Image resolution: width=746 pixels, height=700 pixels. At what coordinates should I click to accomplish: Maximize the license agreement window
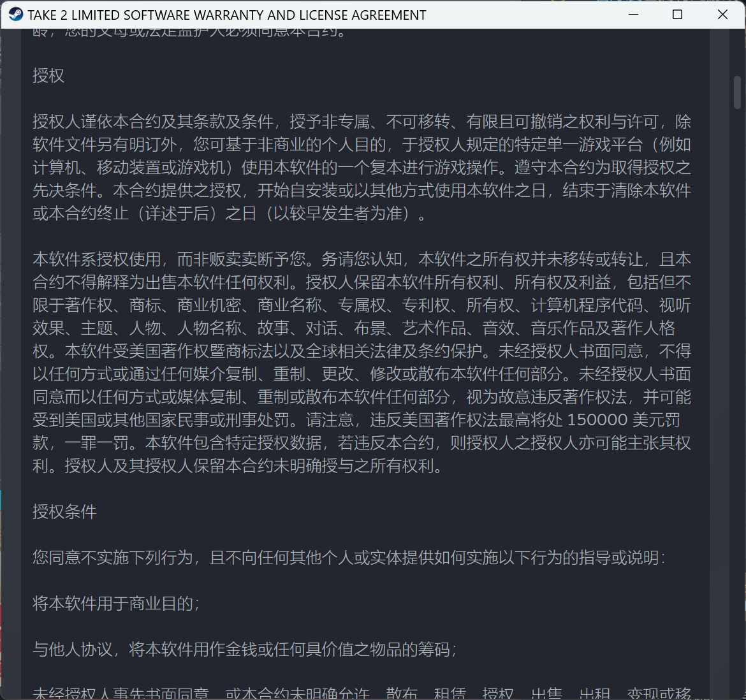point(678,15)
